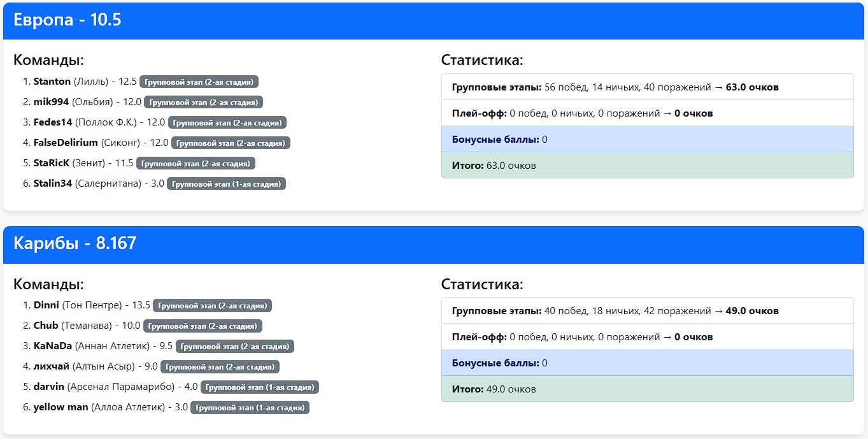This screenshot has height=439, width=868.
Task: Click the Карибы - 8.167 header
Action: 434,244
